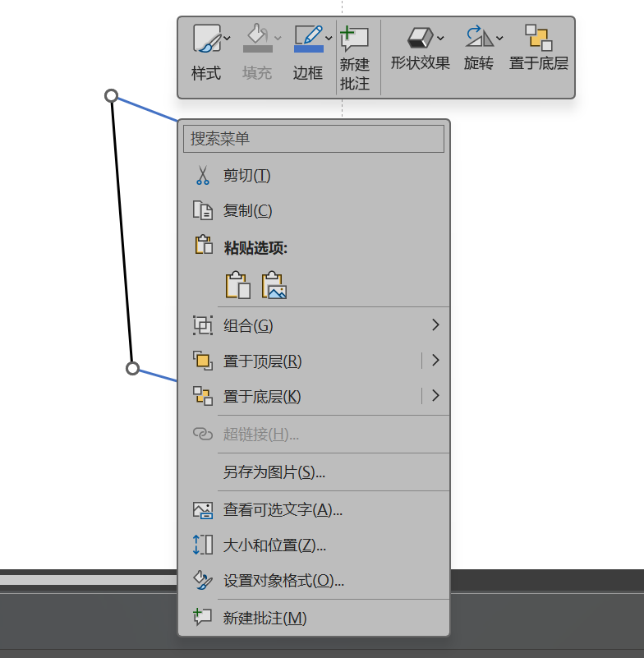644x658 pixels.
Task: Select the blue 边框 color bar
Action: click(309, 48)
